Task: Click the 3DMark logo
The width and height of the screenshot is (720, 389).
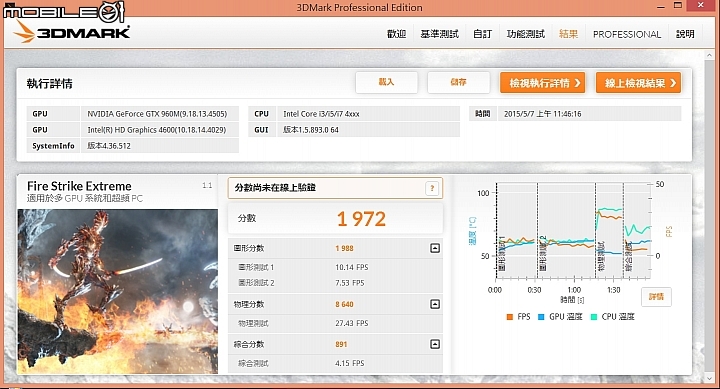Action: (72, 33)
